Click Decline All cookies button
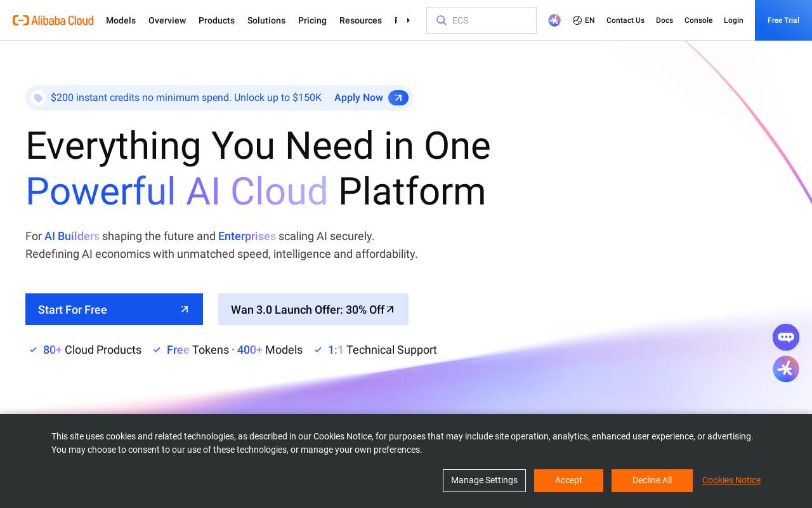Image resolution: width=812 pixels, height=508 pixels. coord(652,480)
